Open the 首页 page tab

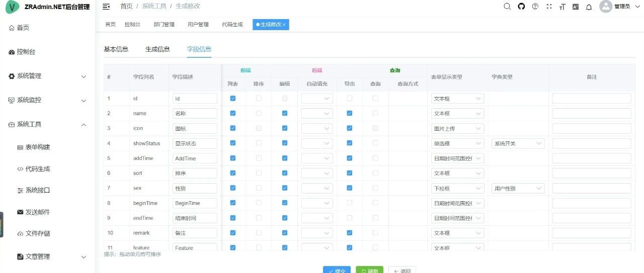110,25
